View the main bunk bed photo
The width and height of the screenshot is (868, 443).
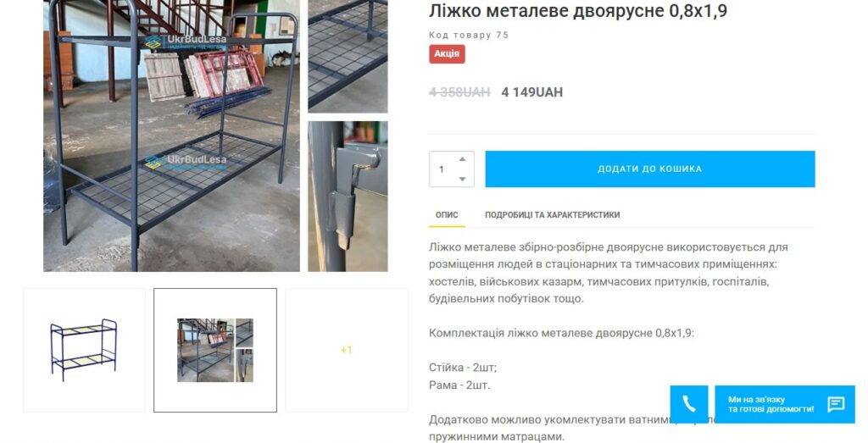pyautogui.click(x=171, y=136)
